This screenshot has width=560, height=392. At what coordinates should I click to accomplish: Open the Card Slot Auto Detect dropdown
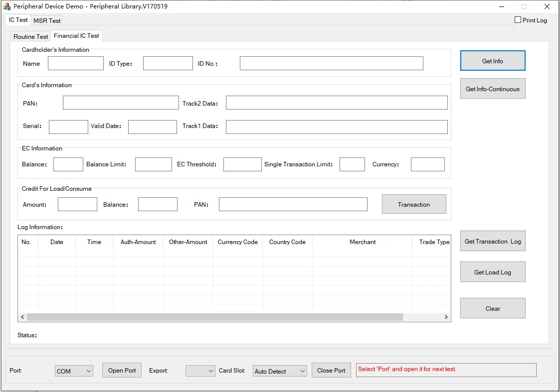pyautogui.click(x=279, y=371)
